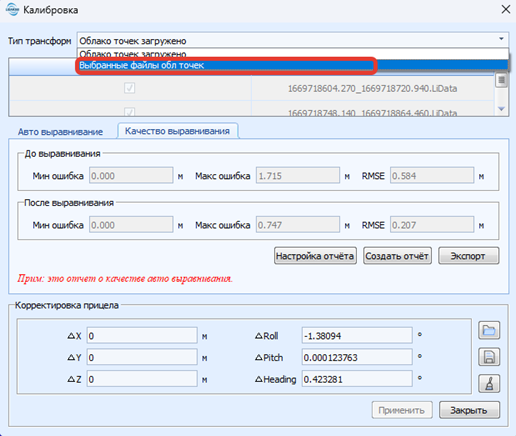Select Выбранные файлы обл точек option
Viewport: 516px width, 436px height.
pos(292,65)
